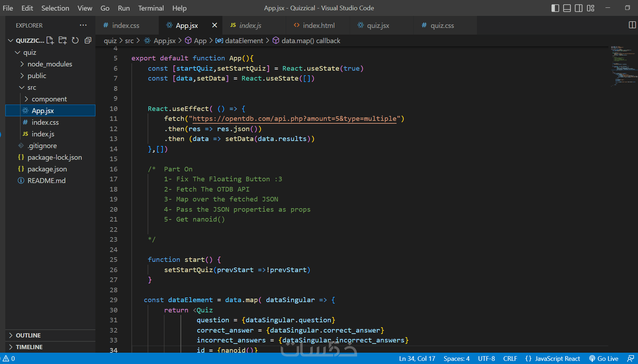The width and height of the screenshot is (638, 364).
Task: Open .gitignore file in Explorer
Action: coord(50,145)
